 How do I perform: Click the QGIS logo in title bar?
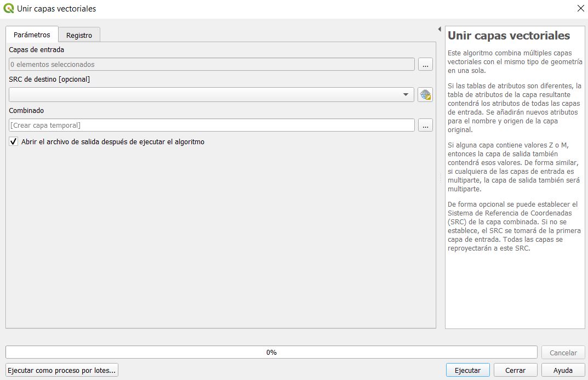pyautogui.click(x=9, y=9)
